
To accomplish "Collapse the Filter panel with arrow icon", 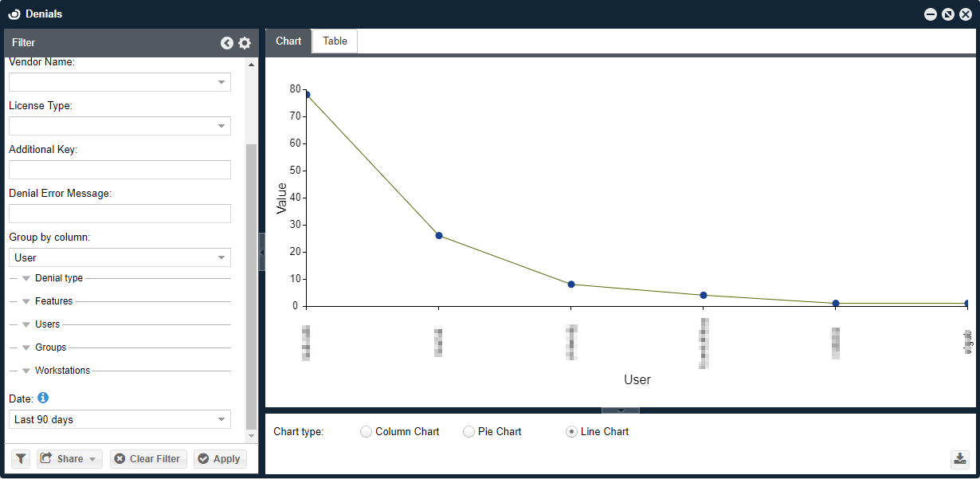I will click(227, 43).
